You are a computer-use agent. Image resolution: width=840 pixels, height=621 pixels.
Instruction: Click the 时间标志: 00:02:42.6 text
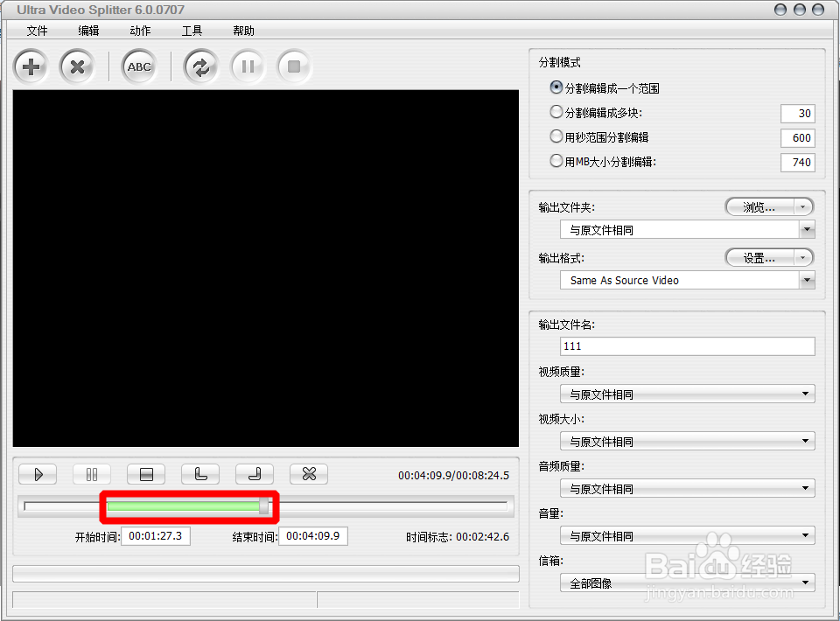click(457, 537)
